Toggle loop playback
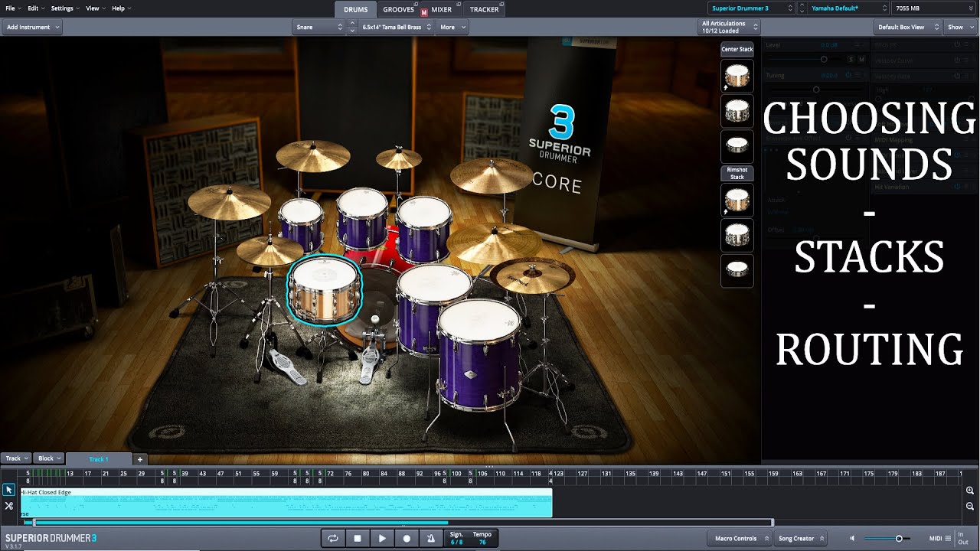980x551 pixels. tap(333, 539)
